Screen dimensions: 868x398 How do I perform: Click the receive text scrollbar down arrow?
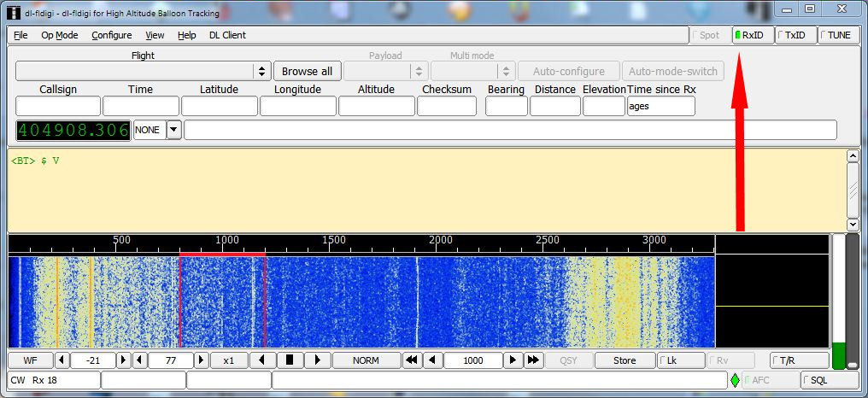[x=853, y=224]
